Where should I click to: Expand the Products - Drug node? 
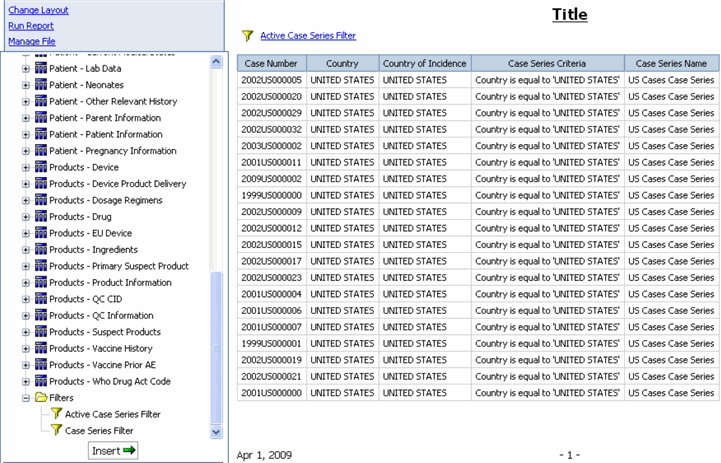26,217
